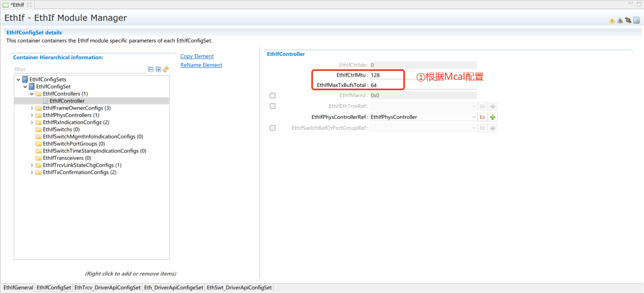Click the gear with arrows sync icon
The image size is (644, 293).
(628, 20)
